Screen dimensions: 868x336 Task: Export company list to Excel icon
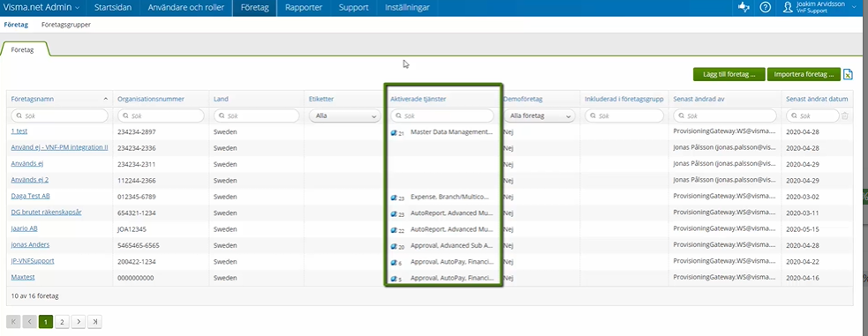pyautogui.click(x=848, y=74)
